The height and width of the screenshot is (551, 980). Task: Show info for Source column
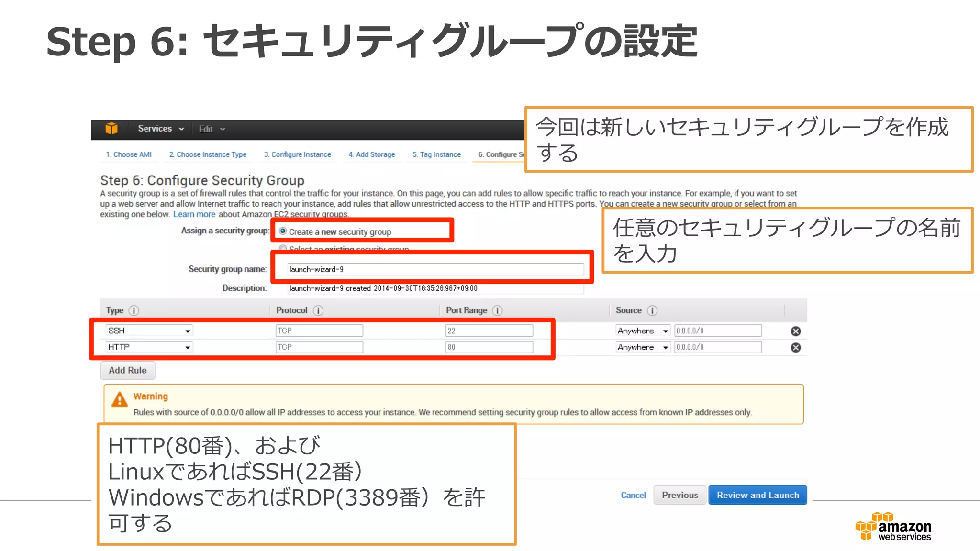pyautogui.click(x=652, y=310)
